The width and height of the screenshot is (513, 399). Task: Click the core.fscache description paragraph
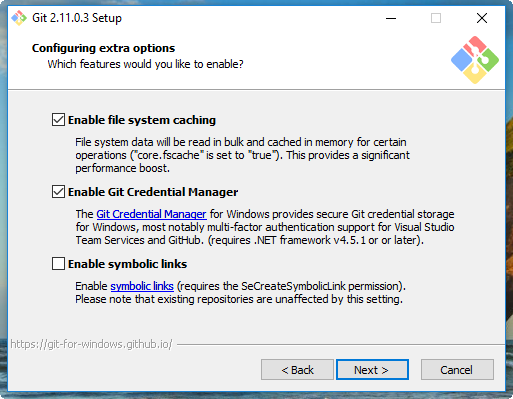(x=242, y=155)
